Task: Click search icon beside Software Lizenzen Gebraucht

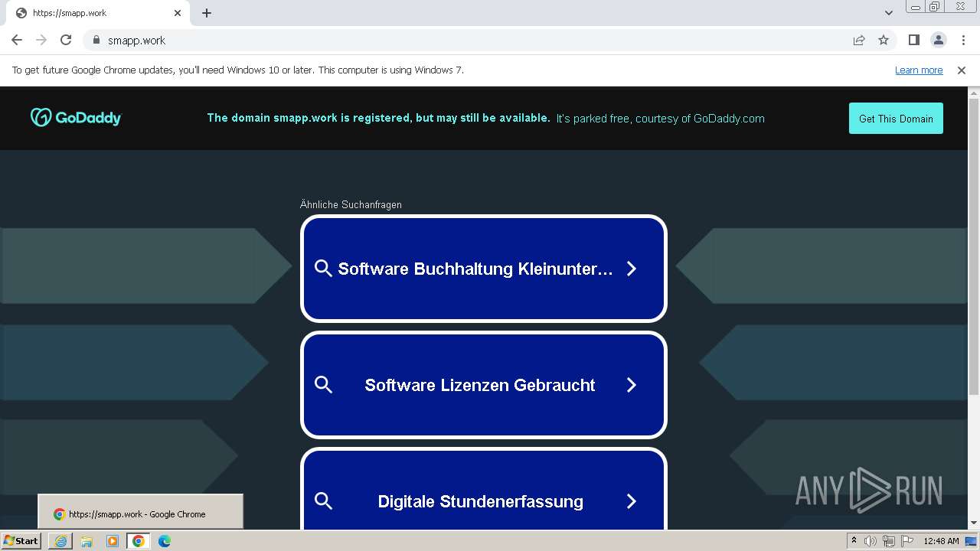Action: tap(323, 385)
